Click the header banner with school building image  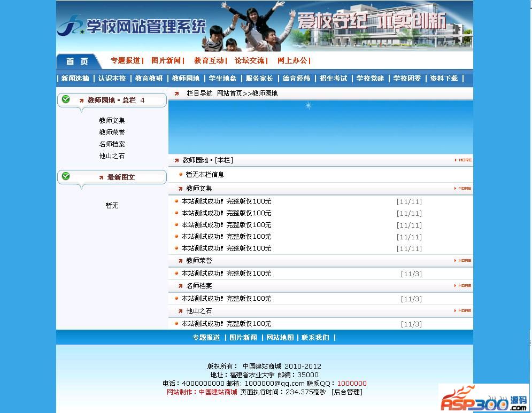click(265, 26)
